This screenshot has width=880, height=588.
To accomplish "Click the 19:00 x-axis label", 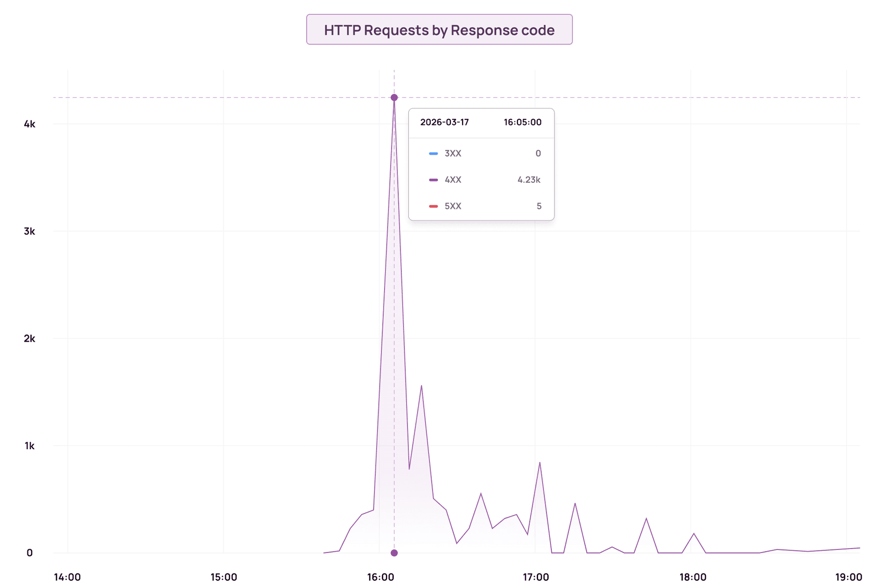I will pyautogui.click(x=848, y=577).
